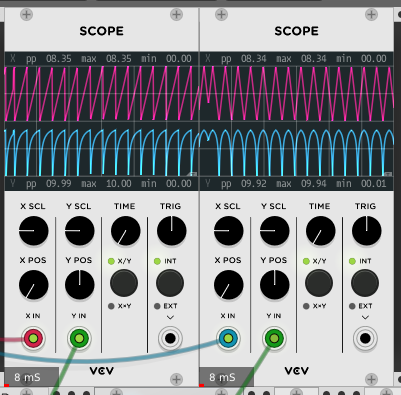Click the INT green LED on left Scope
401x395 pixels.
[x=157, y=261]
